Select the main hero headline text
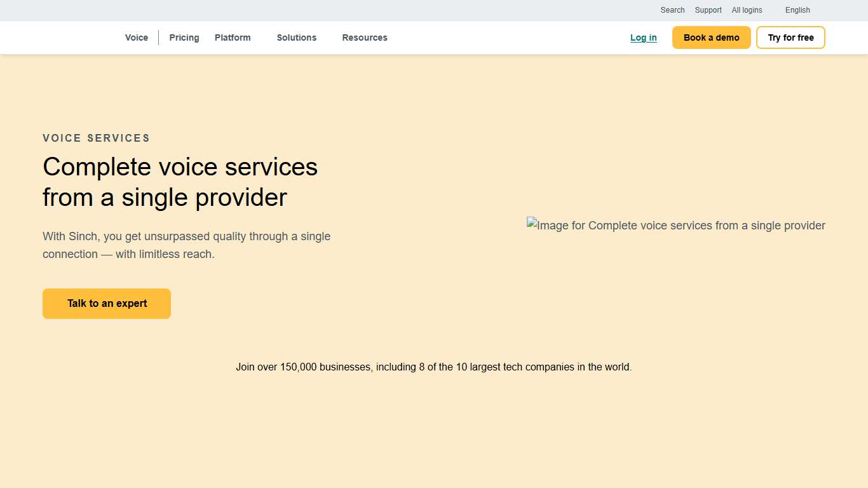Image resolution: width=868 pixels, height=488 pixels. point(180,182)
